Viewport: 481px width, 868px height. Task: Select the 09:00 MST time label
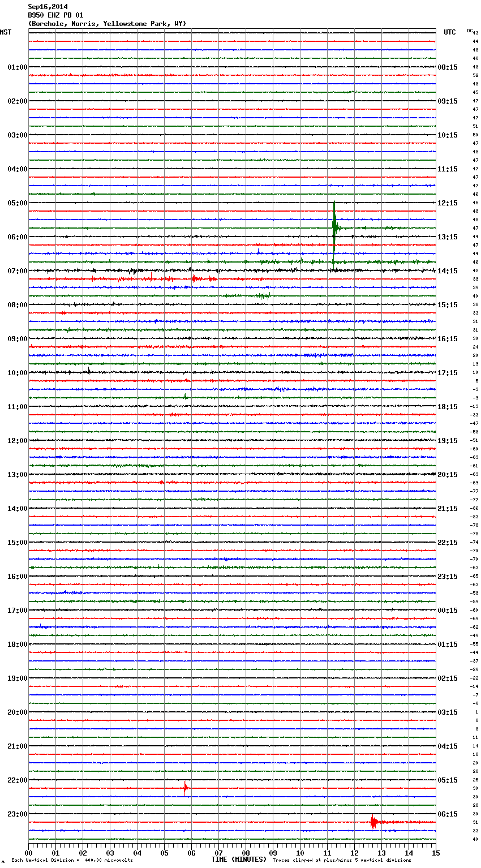[x=18, y=339]
